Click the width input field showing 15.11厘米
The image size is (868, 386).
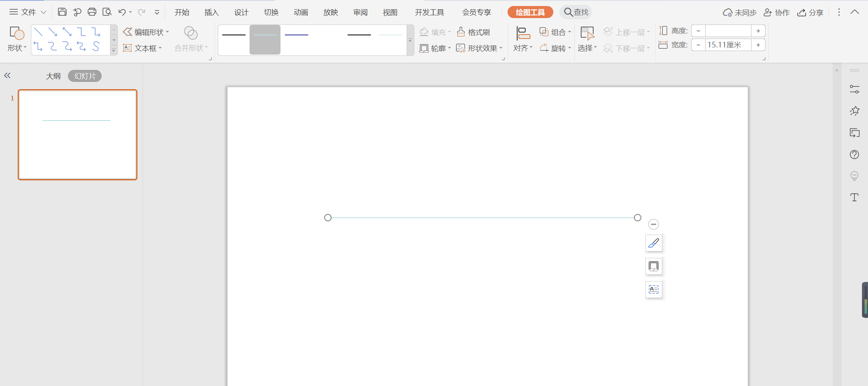pyautogui.click(x=728, y=45)
